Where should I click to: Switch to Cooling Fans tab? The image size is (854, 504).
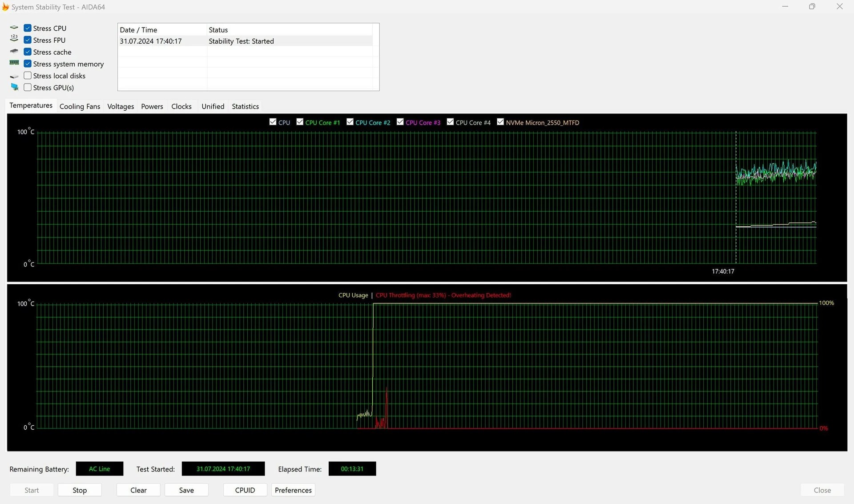coord(80,106)
